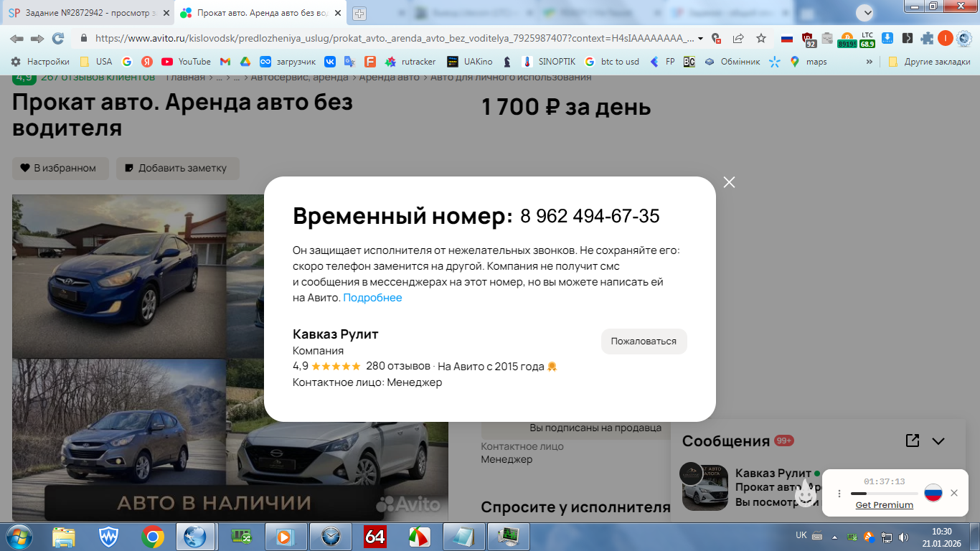Image resolution: width=980 pixels, height=551 pixels.
Task: Open the blue download extension icon
Action: (x=887, y=38)
